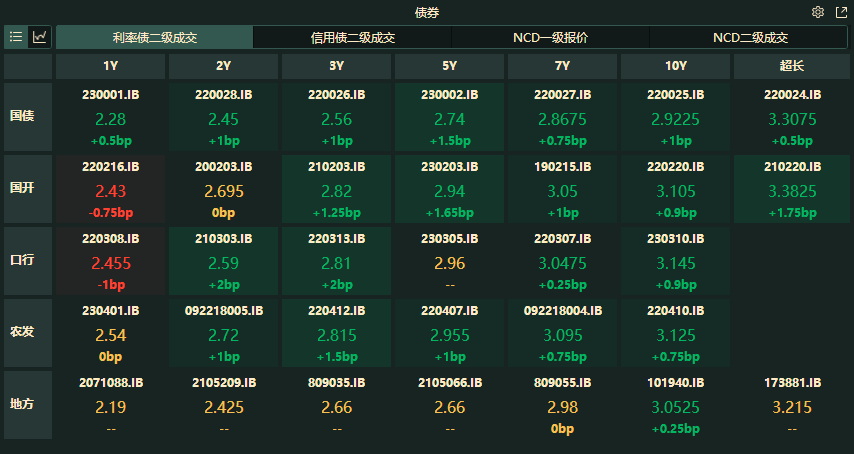Open bond 220313.IB cell
The image size is (854, 454).
click(x=337, y=261)
